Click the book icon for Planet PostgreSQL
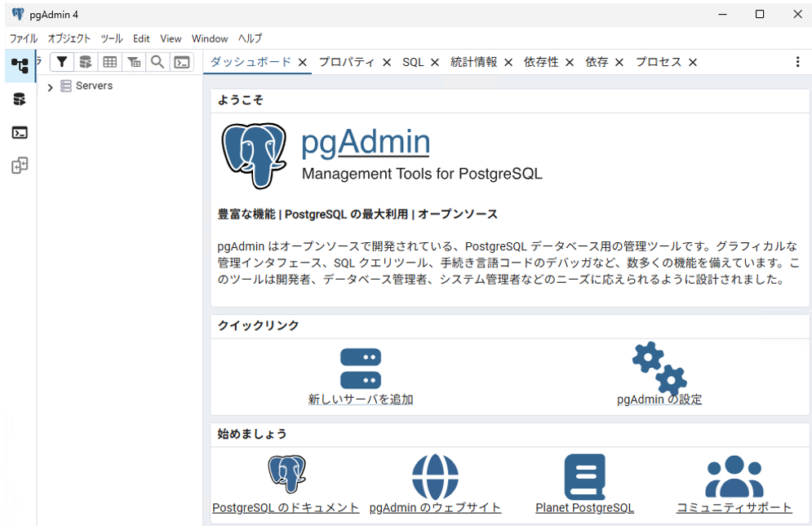This screenshot has height=526, width=812. tap(584, 477)
